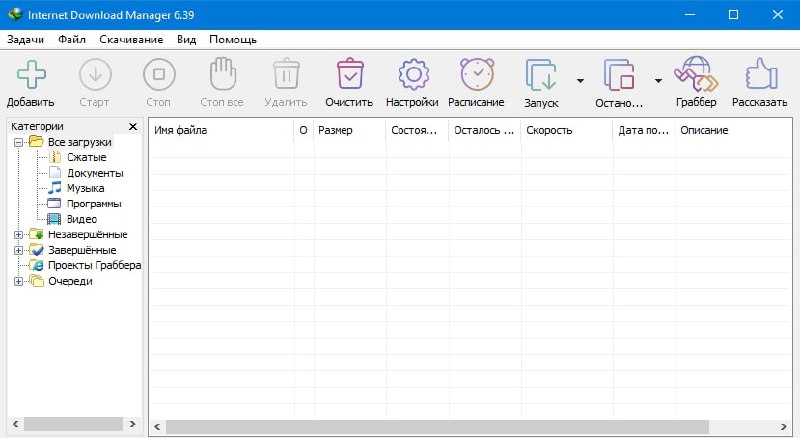Screen dimensions: 800x438
Task: Click download list scroll right arrow
Action: pyautogui.click(x=783, y=426)
